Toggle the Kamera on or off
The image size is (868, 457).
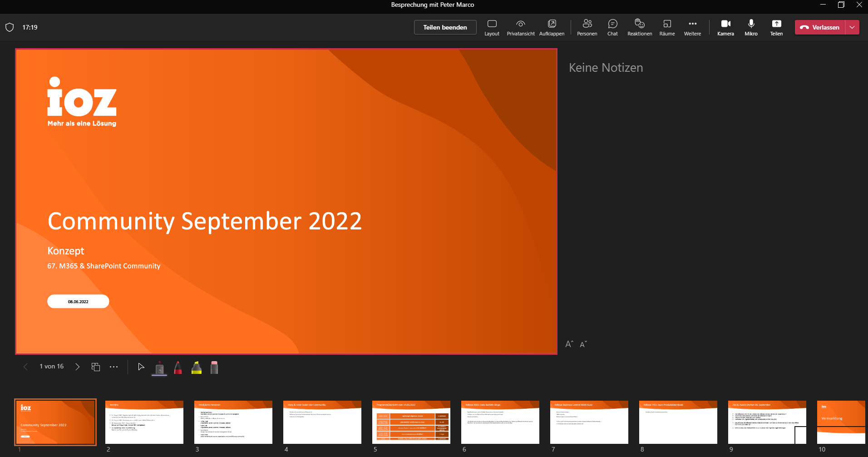[725, 27]
